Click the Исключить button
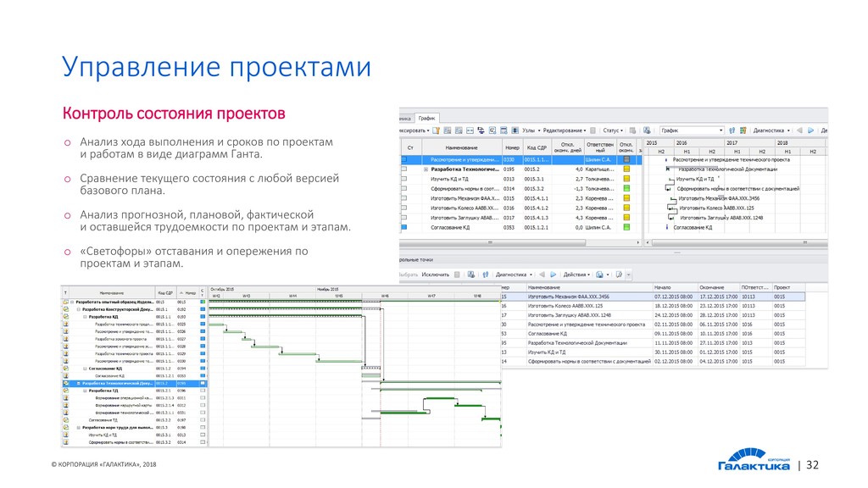Screen dimensions: 868x488 tap(435, 274)
